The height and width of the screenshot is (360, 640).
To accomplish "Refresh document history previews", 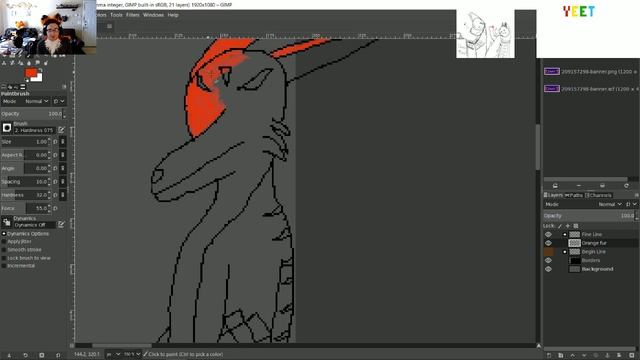I will (x=627, y=186).
